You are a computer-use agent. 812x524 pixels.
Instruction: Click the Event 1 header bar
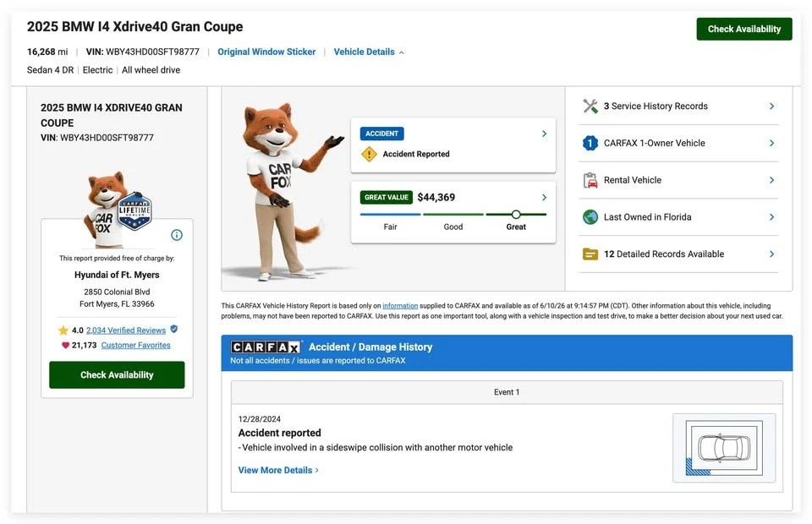pyautogui.click(x=507, y=392)
